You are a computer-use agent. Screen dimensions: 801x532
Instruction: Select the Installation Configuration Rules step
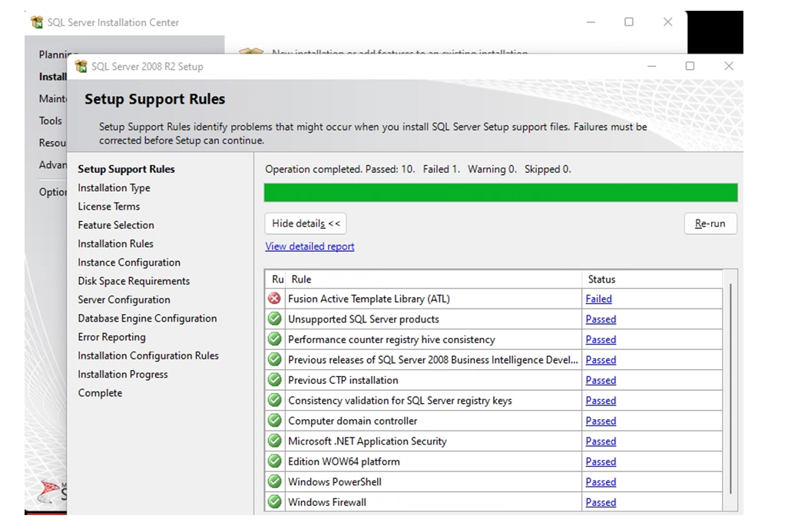(148, 355)
